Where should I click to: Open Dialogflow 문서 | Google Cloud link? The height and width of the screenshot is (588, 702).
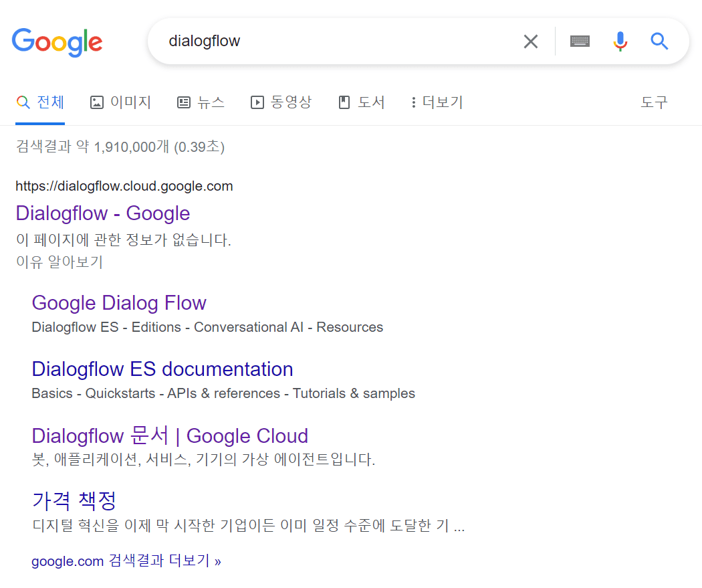[170, 435]
